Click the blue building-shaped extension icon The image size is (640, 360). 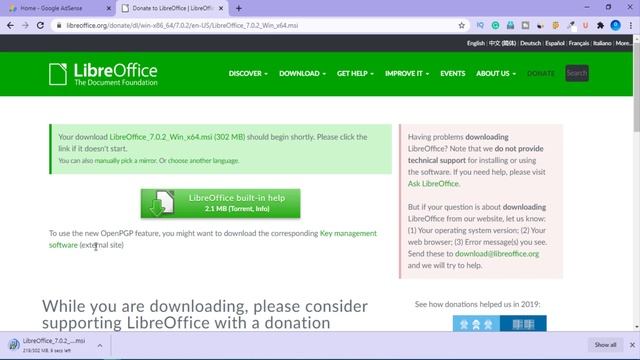pyautogui.click(x=510, y=25)
